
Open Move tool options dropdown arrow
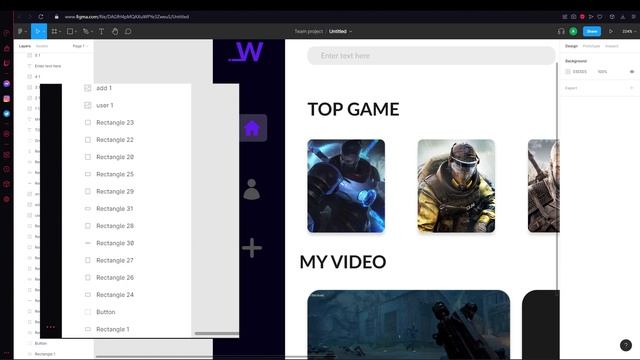[x=44, y=32]
